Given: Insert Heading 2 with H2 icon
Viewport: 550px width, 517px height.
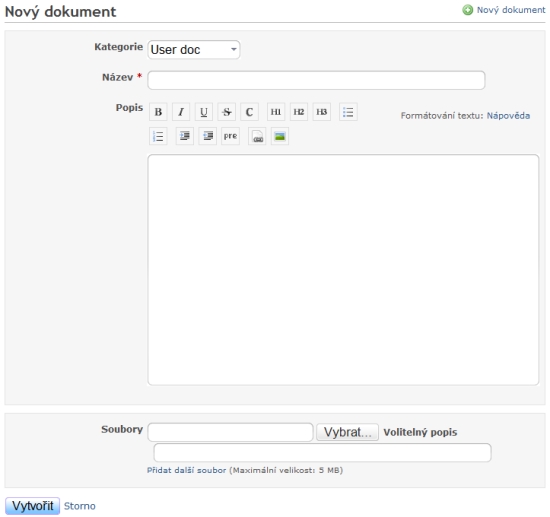Looking at the screenshot, I should [299, 112].
